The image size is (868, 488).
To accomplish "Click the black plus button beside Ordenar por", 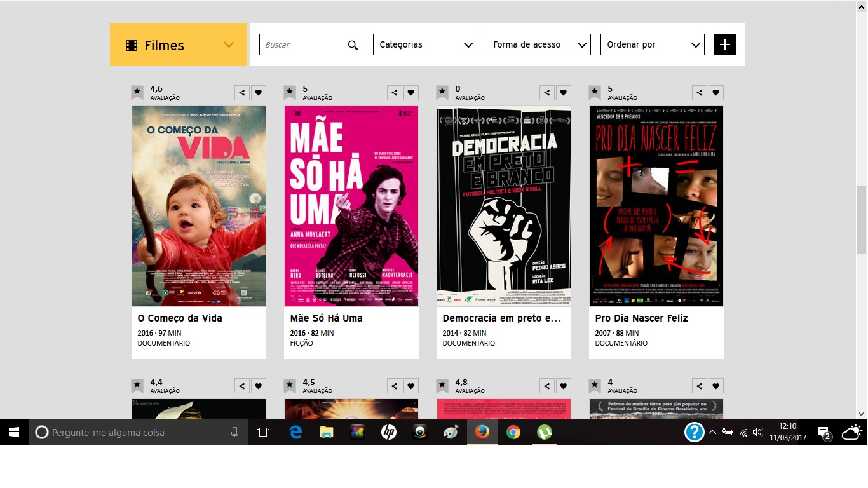I will [725, 44].
